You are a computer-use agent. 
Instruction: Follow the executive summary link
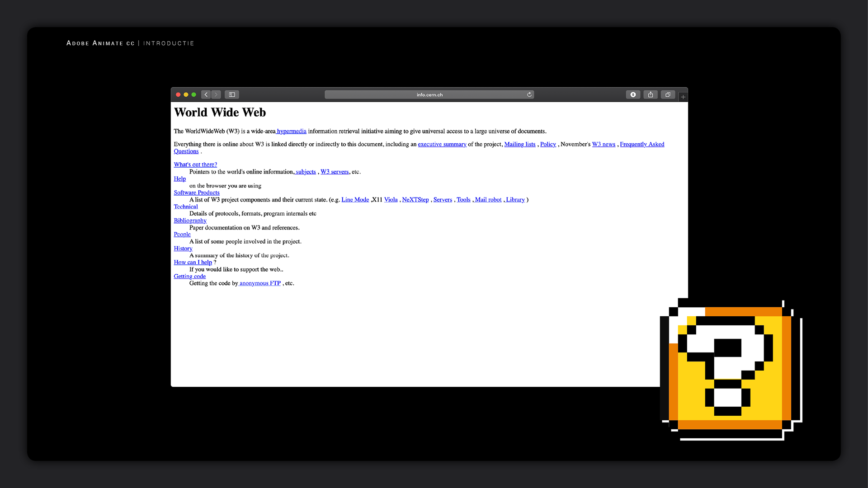pyautogui.click(x=442, y=144)
